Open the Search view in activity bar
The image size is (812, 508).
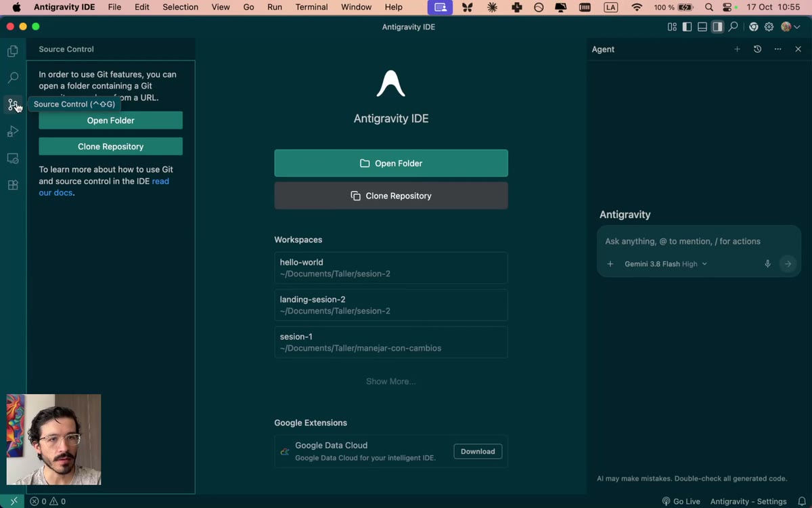tap(13, 78)
